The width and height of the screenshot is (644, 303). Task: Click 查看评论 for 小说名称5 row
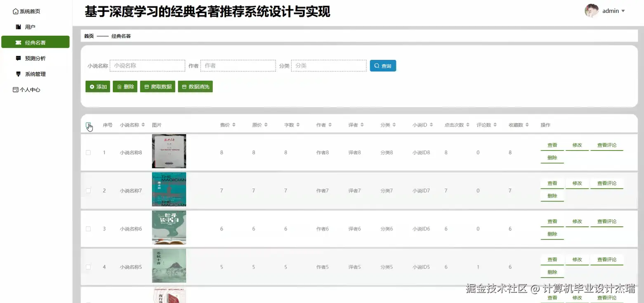pyautogui.click(x=606, y=260)
